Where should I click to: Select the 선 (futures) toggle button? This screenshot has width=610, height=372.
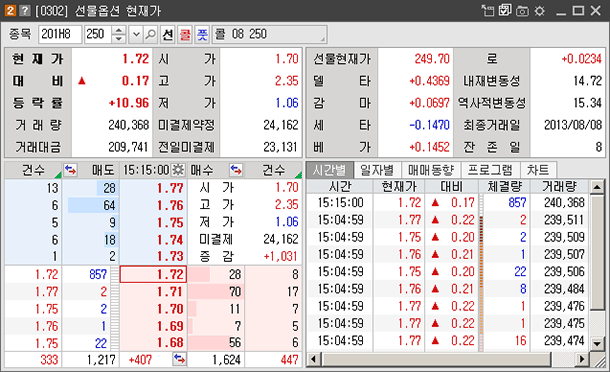click(x=168, y=35)
